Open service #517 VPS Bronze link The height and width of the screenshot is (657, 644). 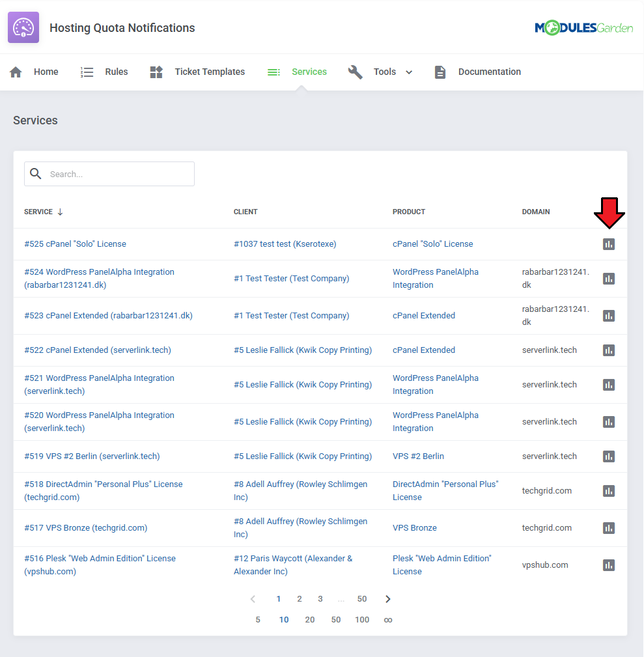tap(86, 527)
